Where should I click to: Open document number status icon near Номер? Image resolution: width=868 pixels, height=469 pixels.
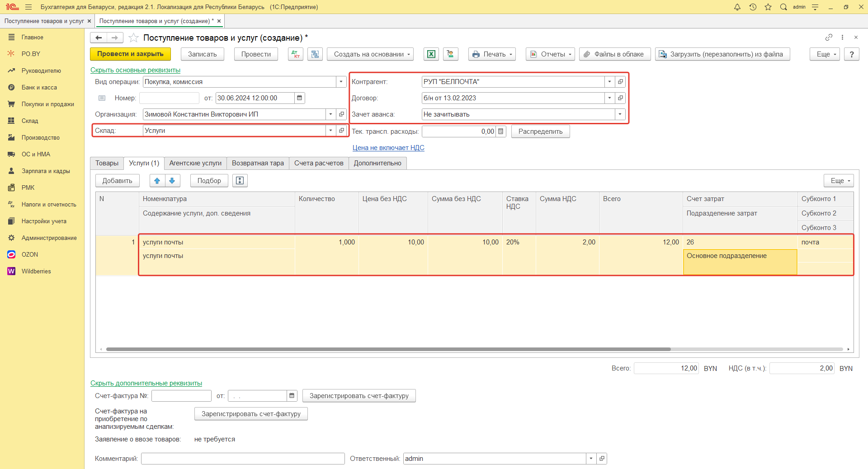(x=102, y=98)
